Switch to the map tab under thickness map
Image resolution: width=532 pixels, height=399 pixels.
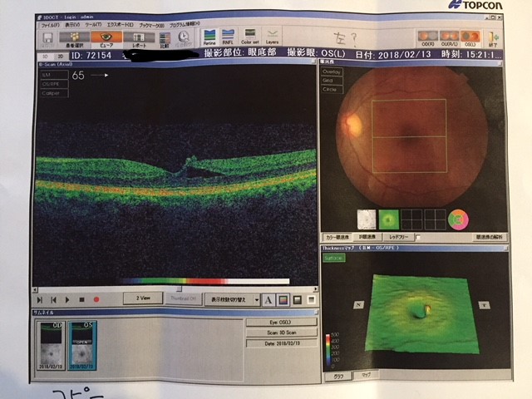tap(366, 375)
